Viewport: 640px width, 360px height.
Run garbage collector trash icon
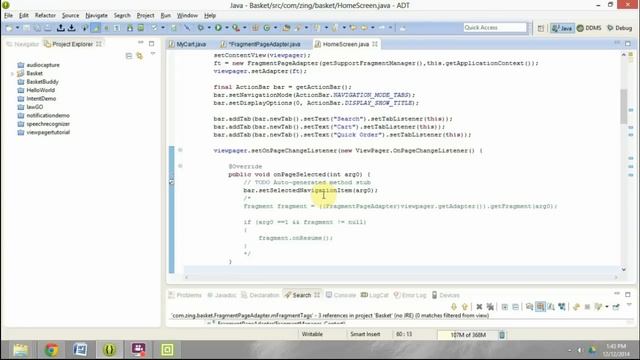[502, 335]
